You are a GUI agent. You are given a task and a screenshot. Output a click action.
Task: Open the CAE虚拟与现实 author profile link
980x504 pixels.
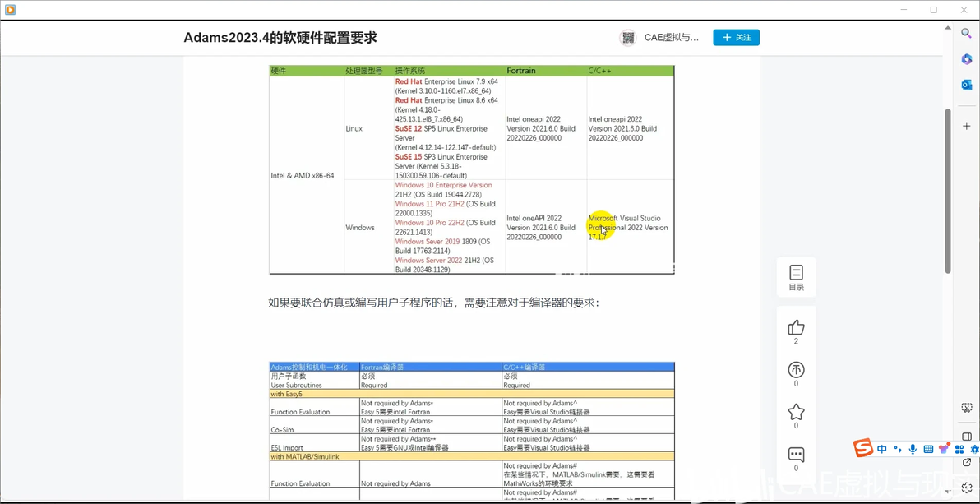pyautogui.click(x=671, y=38)
